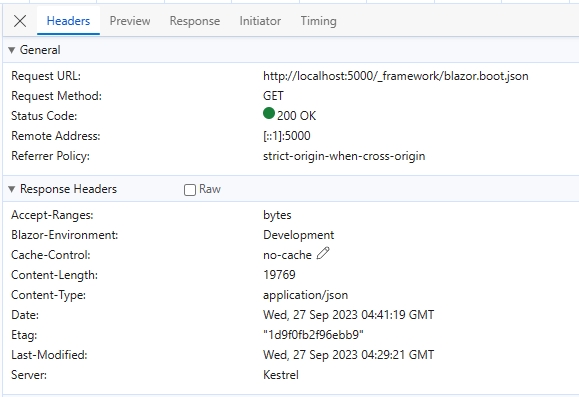Click the Request Method label
The height and width of the screenshot is (397, 579).
[x=56, y=96]
